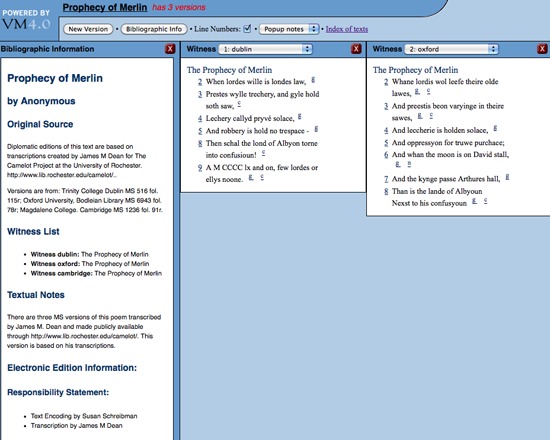
Task: Select line 'Than is the lande of Albyoun'
Action: [x=437, y=192]
